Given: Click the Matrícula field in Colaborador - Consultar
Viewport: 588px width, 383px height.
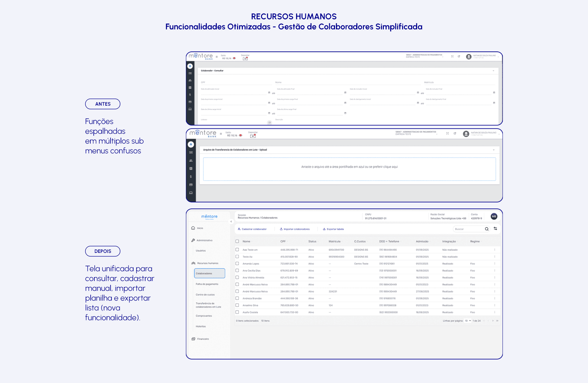Looking at the screenshot, I should click(459, 82).
